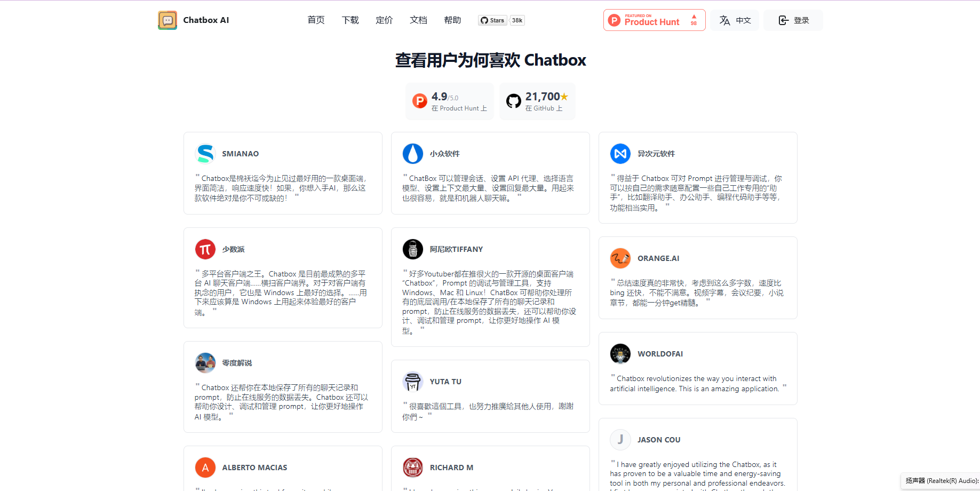Click the 阿尼欧TIFFANY avatar
The height and width of the screenshot is (491, 980).
413,249
